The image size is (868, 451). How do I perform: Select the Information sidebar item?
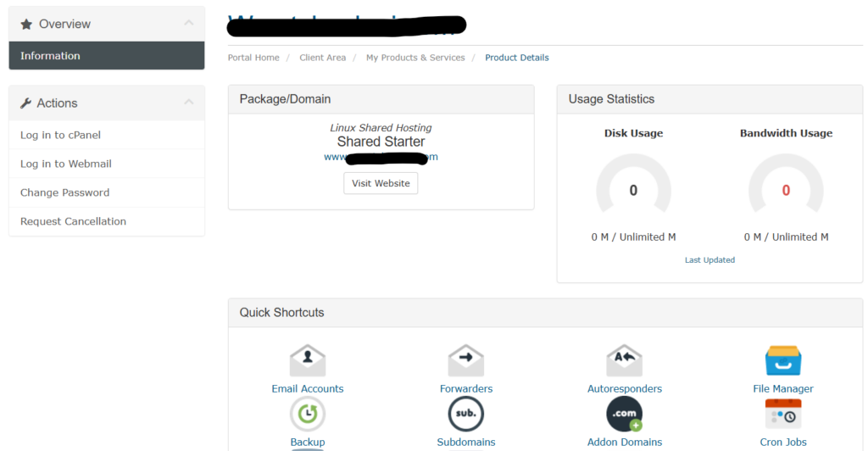point(106,55)
